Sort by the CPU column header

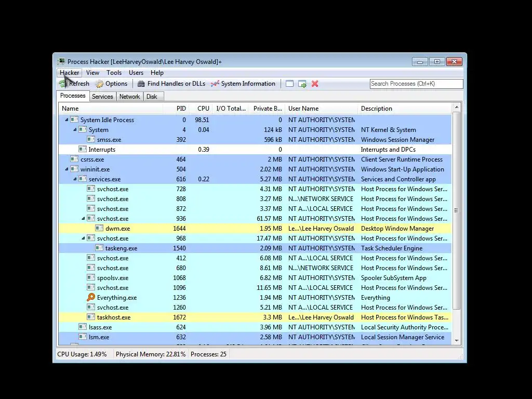(x=201, y=109)
